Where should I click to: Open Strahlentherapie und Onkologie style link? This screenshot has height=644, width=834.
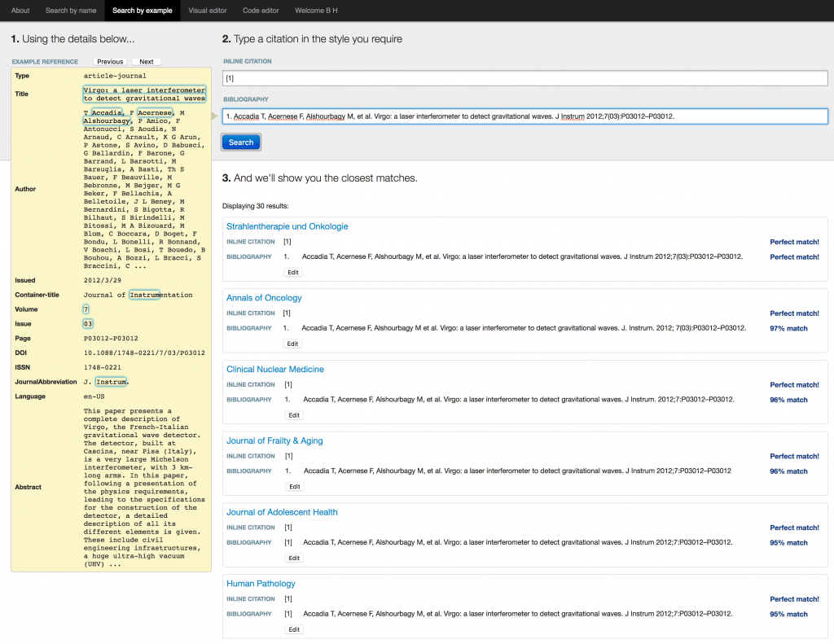(x=288, y=226)
